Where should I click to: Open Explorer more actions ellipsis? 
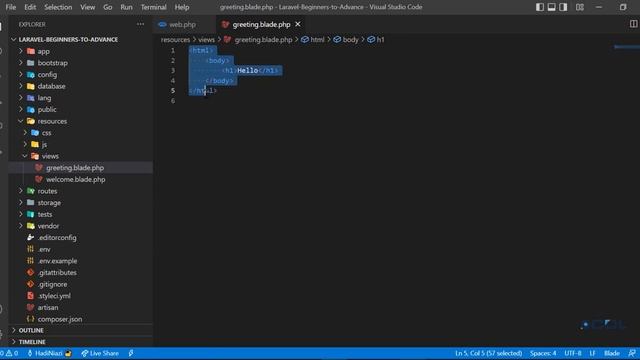[x=140, y=24]
